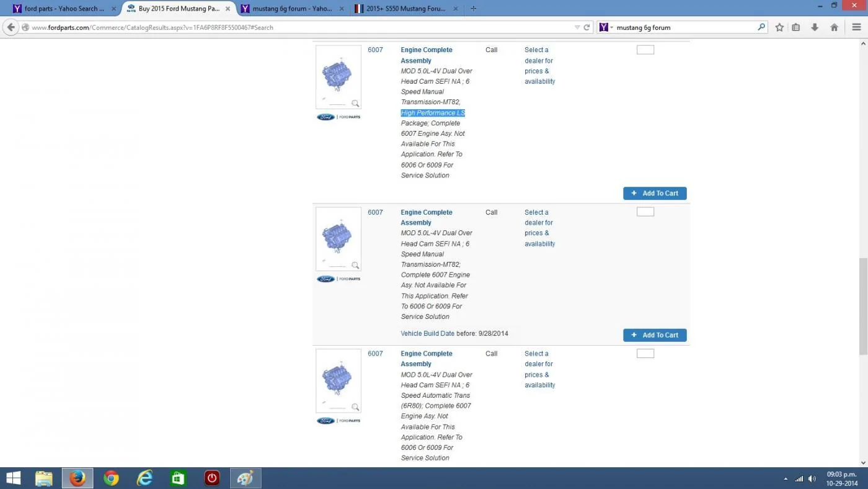Click quantity box for build-date 9/28/2014 item
Screen dimensions: 868x489
645,212
